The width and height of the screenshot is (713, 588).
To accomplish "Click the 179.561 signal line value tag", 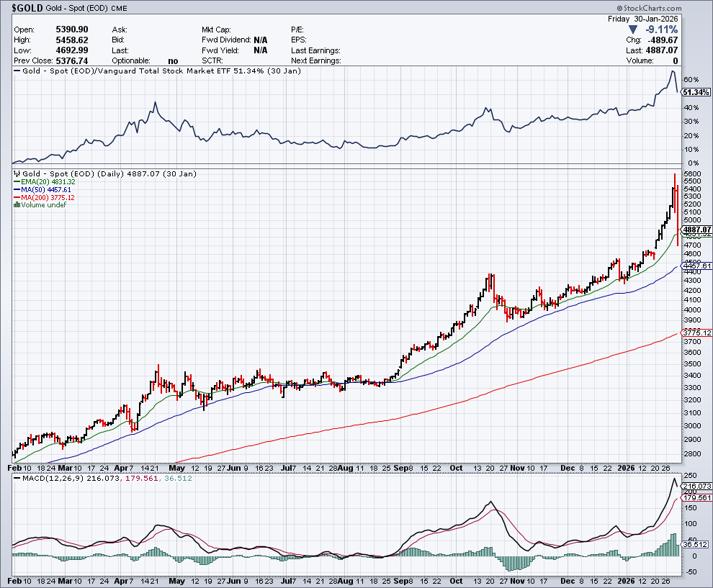I will pyautogui.click(x=696, y=497).
